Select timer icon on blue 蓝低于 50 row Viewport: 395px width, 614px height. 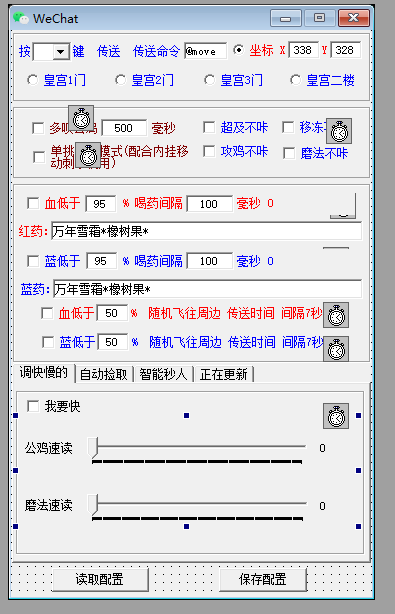336,349
